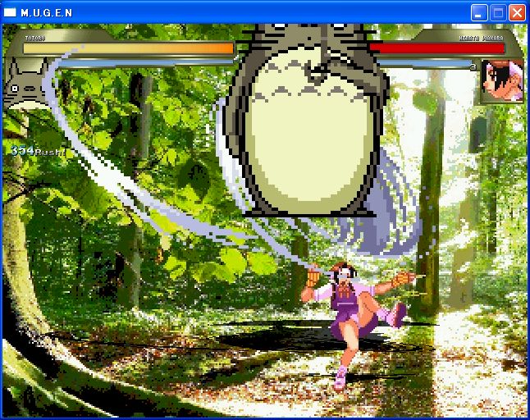This screenshot has height=420, width=530.
Task: Click the M.U.G.E.N title text
Action: point(47,13)
